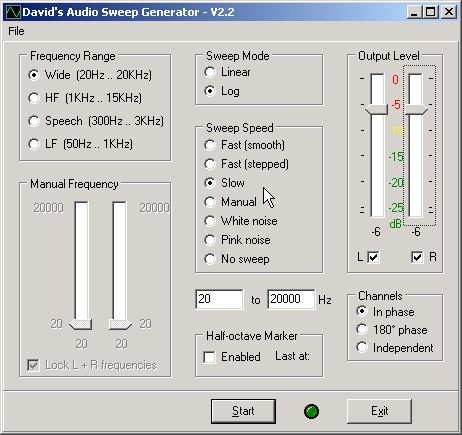Click the green status LED indicator
Screen dimensions: 462x435
coord(311,411)
